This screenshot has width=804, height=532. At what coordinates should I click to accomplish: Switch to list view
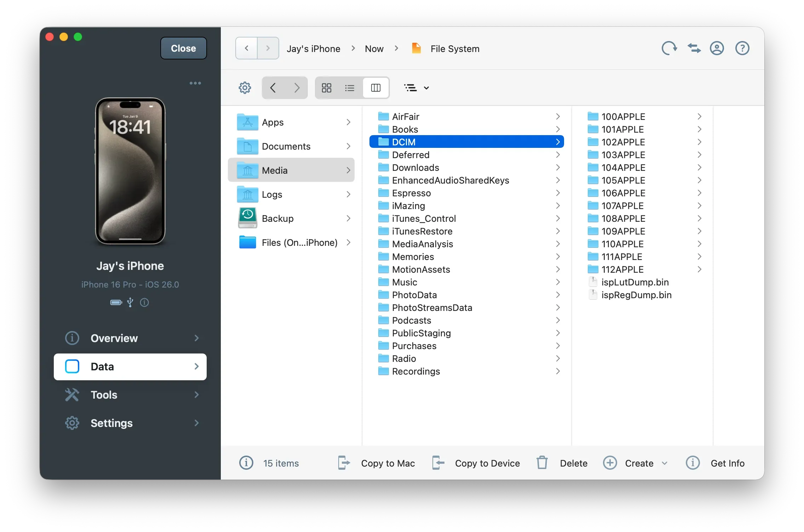tap(350, 88)
